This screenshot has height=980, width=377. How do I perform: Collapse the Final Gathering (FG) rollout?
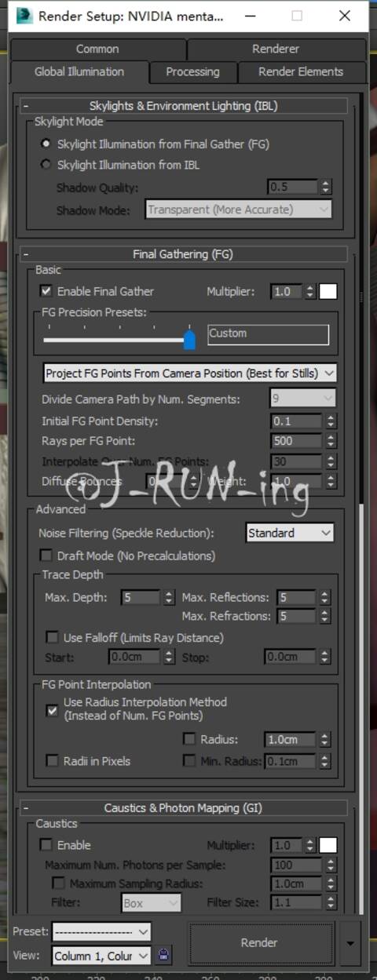click(x=183, y=254)
